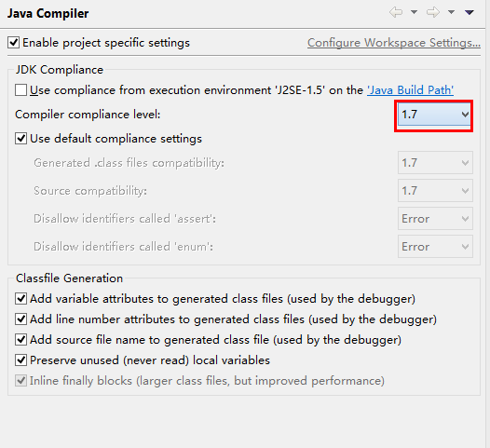Follow the 'Java Build Path' link
Image resolution: width=490 pixels, height=448 pixels.
410,90
